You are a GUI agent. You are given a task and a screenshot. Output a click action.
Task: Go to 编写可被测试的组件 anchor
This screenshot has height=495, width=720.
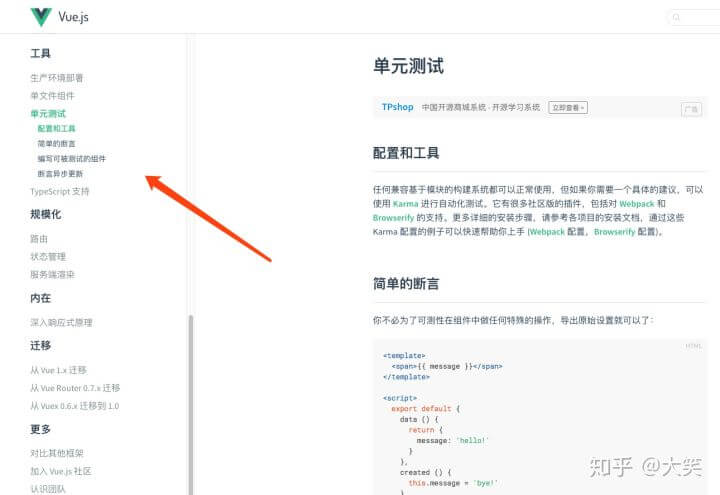click(71, 159)
